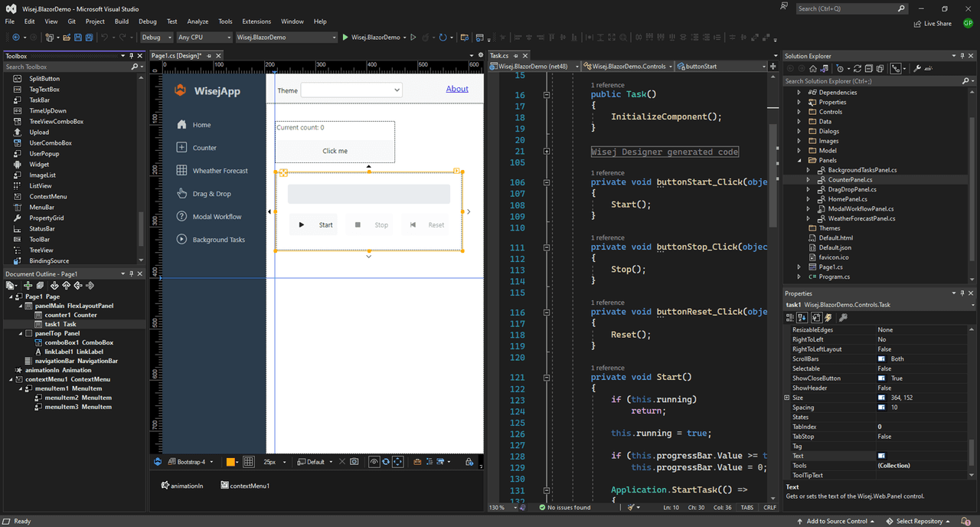The image size is (980, 527).
Task: Toggle auto-hide pin on Properties panel
Action: 963,293
